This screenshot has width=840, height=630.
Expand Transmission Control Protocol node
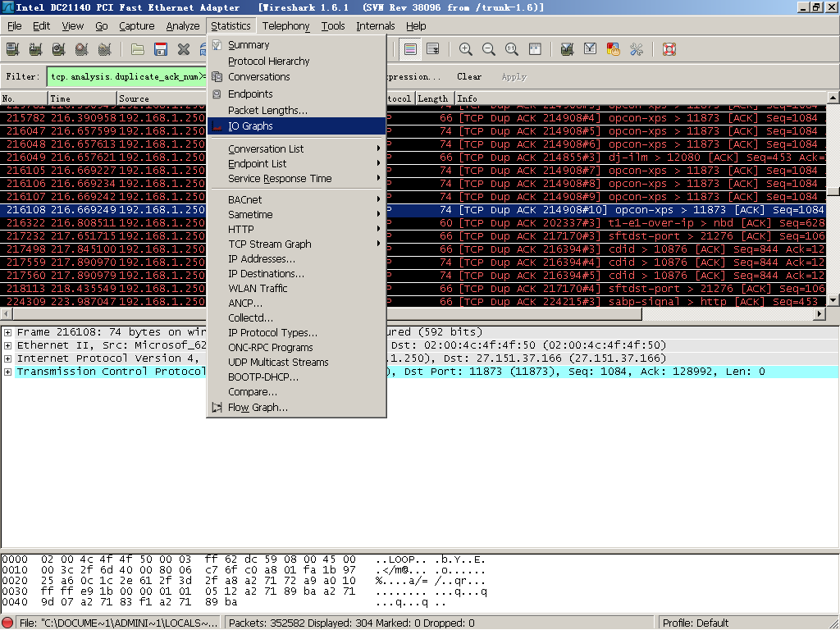pyautogui.click(x=7, y=372)
